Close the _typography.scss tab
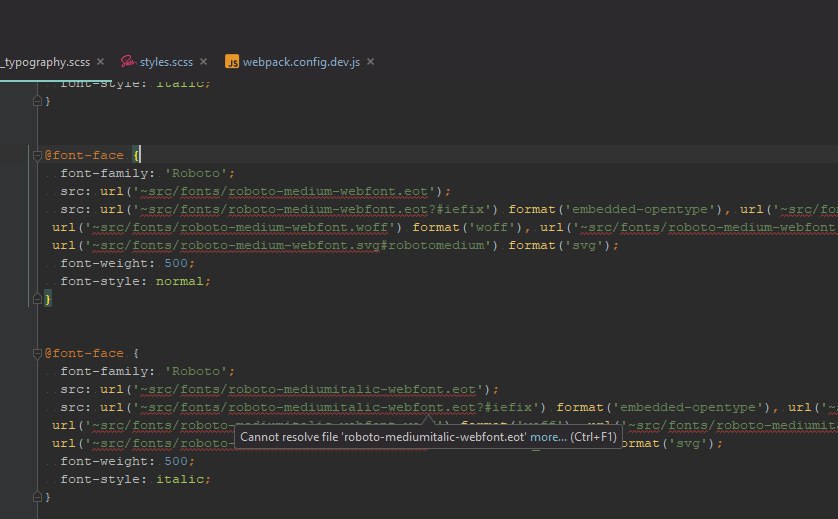The height and width of the screenshot is (519, 838). [100, 62]
